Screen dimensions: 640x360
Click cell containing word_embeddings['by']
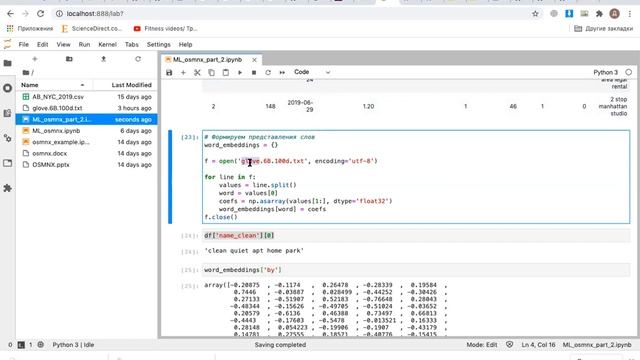pos(416,270)
